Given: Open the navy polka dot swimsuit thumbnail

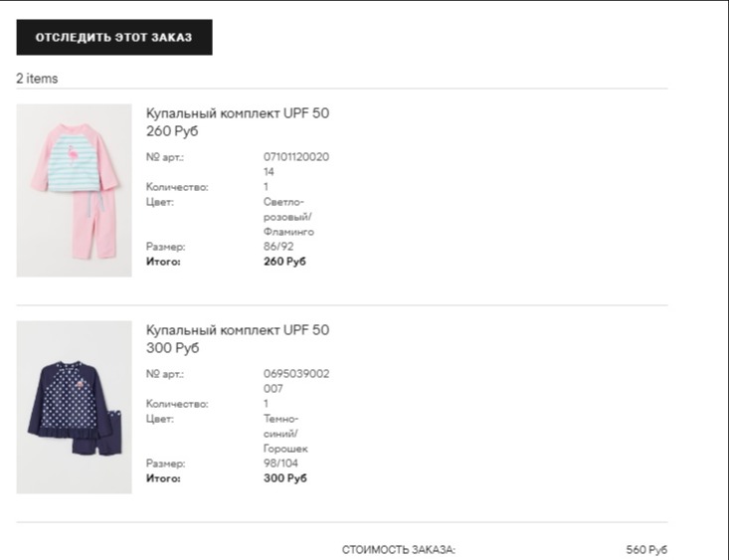Looking at the screenshot, I should 74,407.
